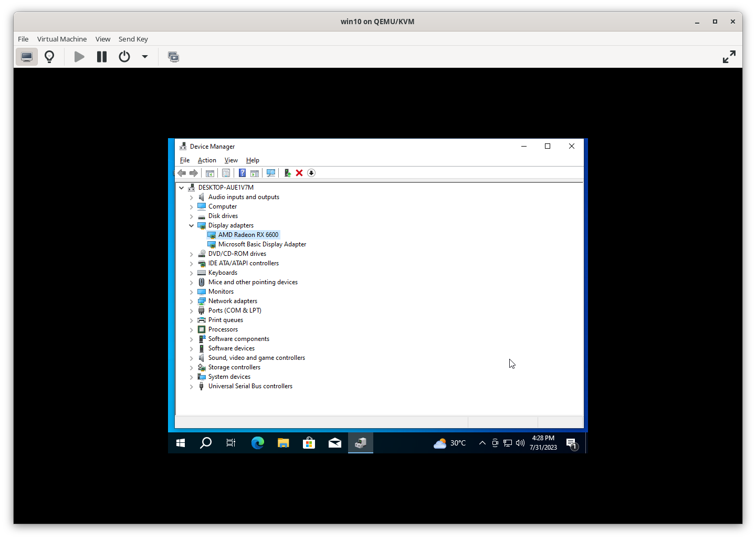756x539 pixels.
Task: Open File Explorer from taskbar
Action: (x=283, y=443)
